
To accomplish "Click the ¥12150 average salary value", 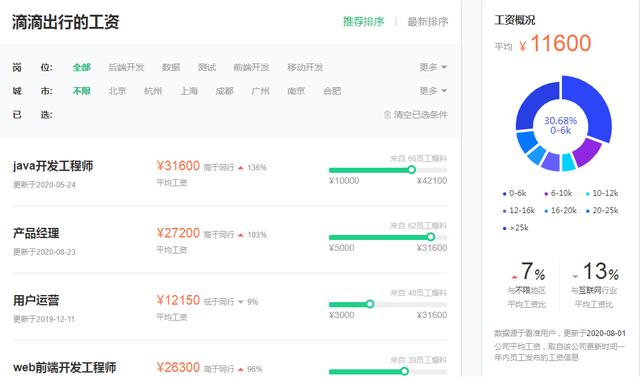I will (x=178, y=300).
